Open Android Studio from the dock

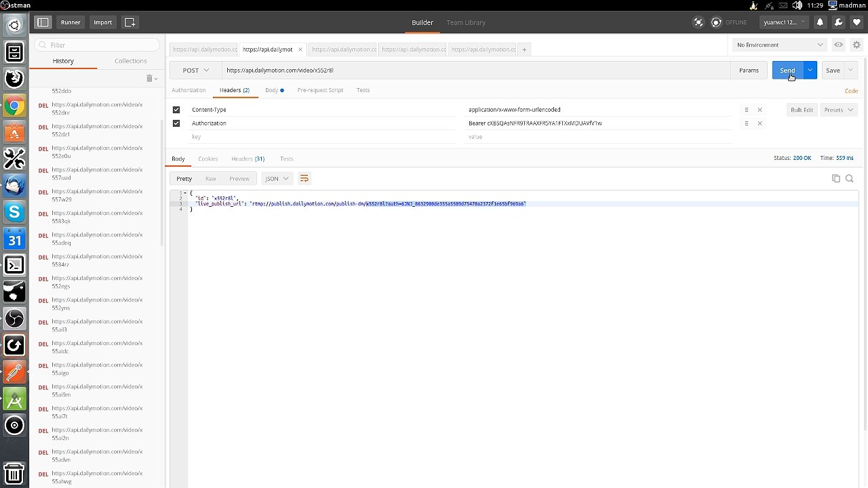(x=14, y=399)
